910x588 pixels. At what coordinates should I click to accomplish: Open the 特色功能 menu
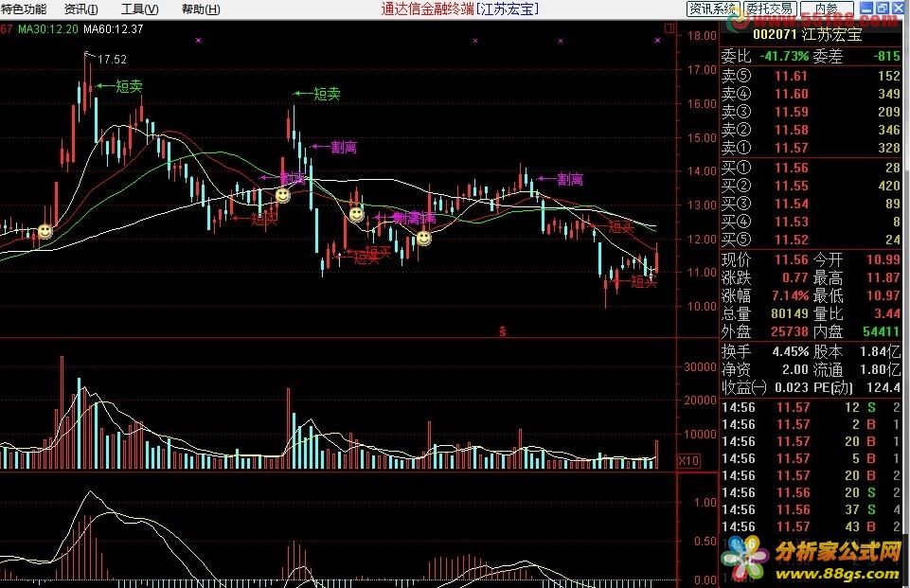pos(24,9)
